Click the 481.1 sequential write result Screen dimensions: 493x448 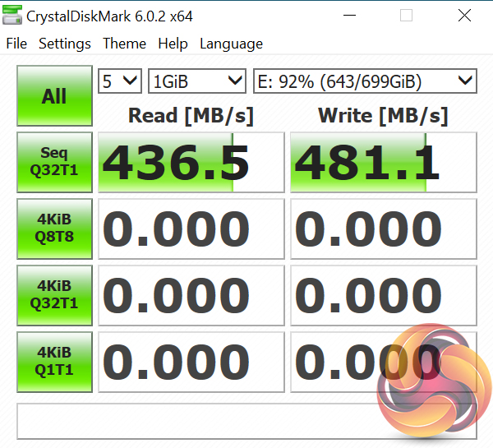384,162
